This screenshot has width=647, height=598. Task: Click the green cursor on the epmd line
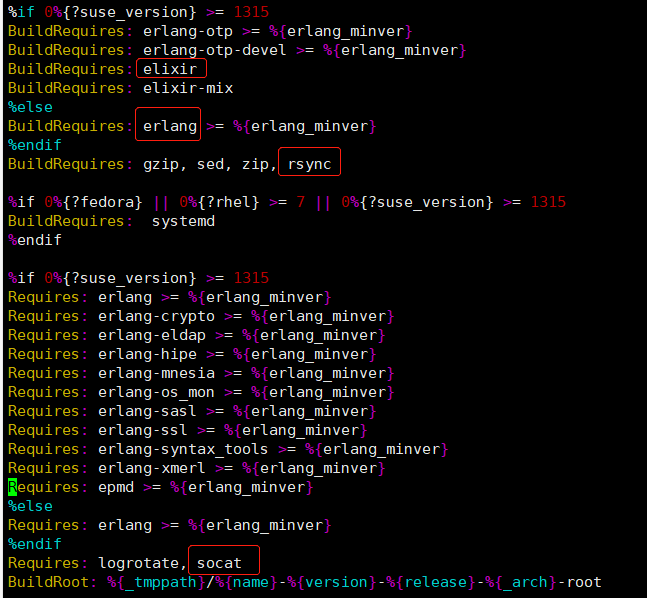pos(12,487)
